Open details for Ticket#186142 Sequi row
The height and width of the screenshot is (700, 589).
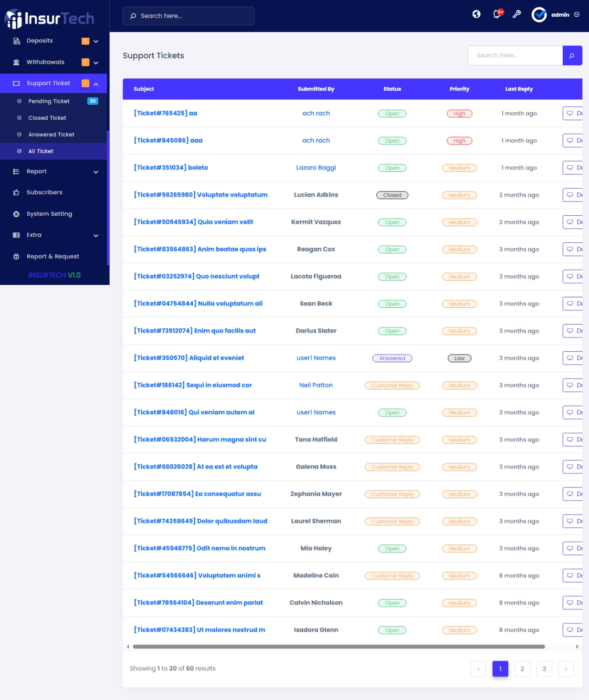click(x=573, y=386)
